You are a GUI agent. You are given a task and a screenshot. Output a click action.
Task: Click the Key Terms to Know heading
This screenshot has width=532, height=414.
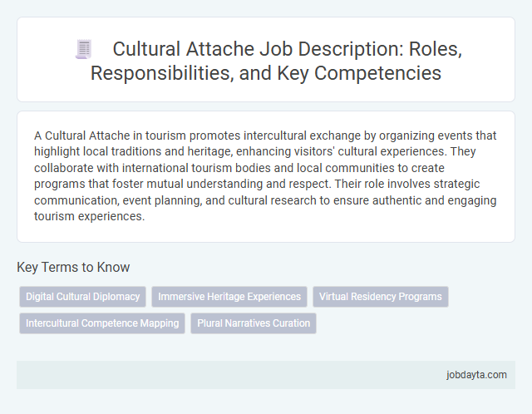tap(73, 267)
